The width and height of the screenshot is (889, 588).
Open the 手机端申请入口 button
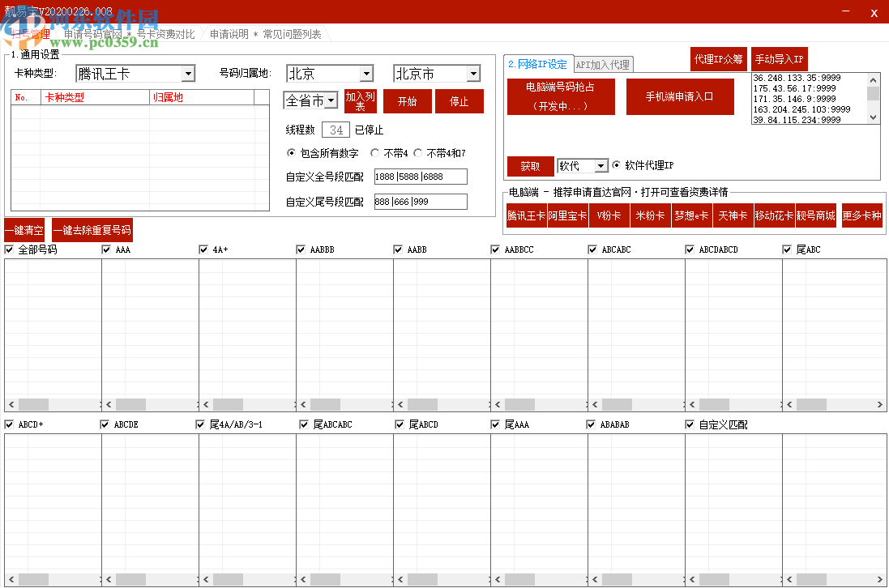[679, 96]
